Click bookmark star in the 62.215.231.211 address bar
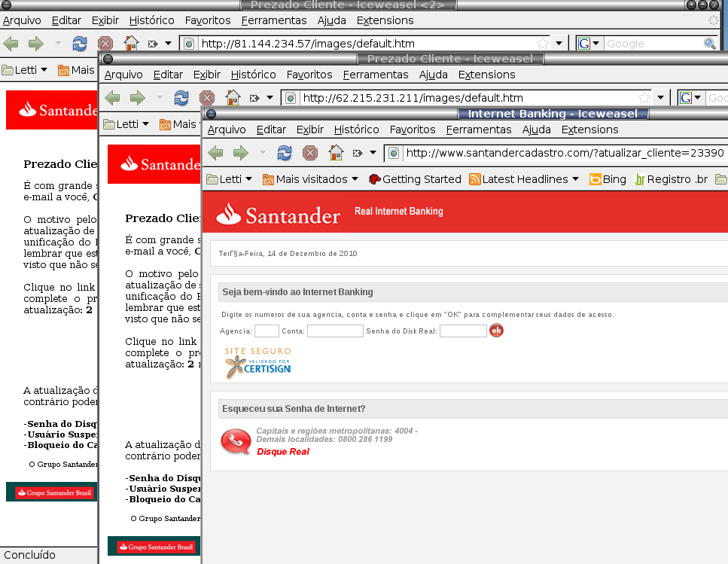 [644, 97]
